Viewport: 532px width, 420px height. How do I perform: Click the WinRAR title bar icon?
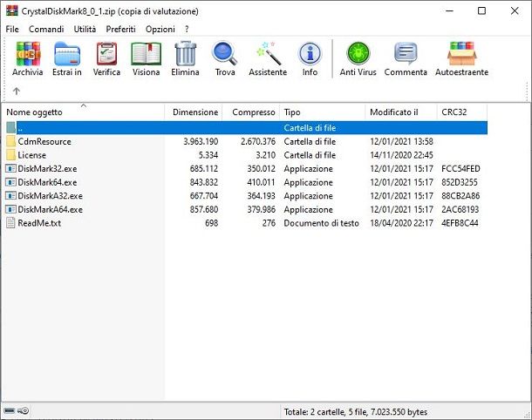pyautogui.click(x=12, y=10)
